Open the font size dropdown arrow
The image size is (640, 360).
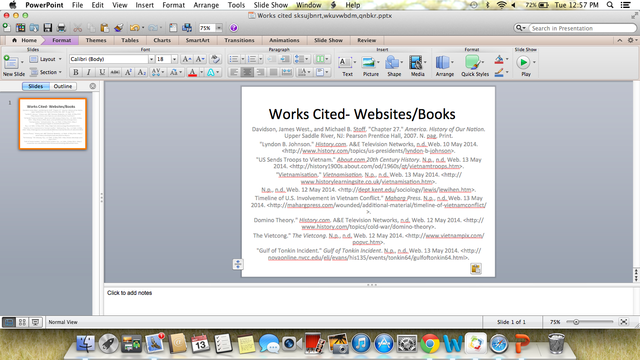point(174,59)
